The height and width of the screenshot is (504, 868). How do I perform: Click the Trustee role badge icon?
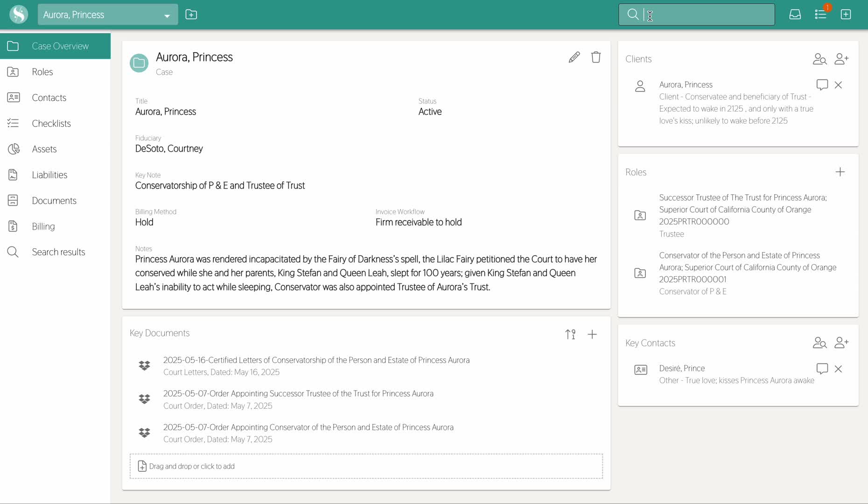click(640, 215)
